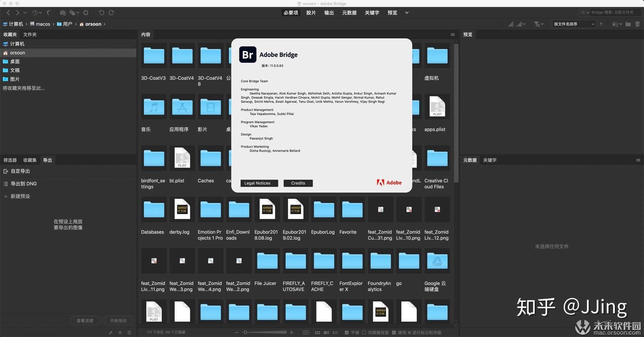The image size is (644, 337).
Task: Open the get photos from camera tool
Action: (x=63, y=13)
